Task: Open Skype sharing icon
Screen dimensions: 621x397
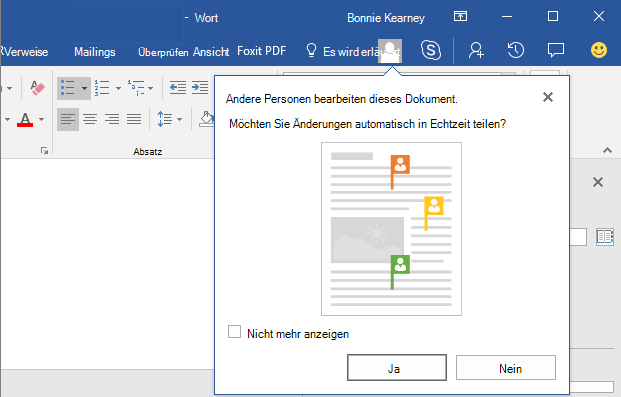Action: (x=431, y=50)
